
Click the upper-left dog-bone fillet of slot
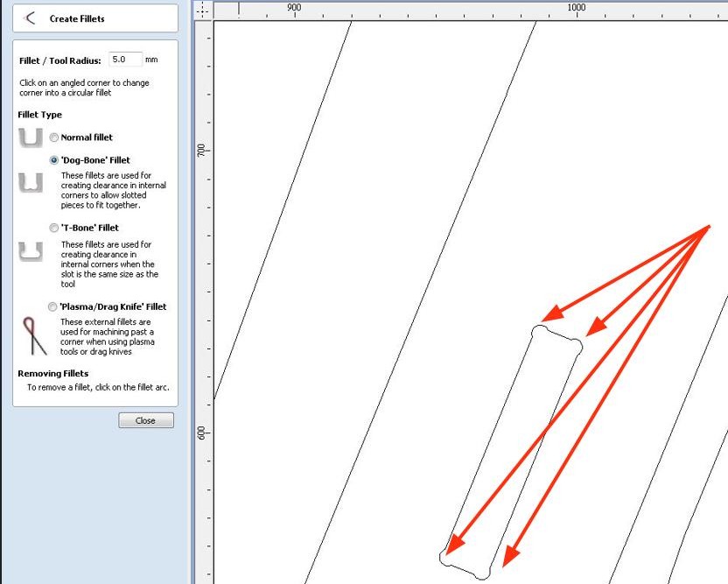pyautogui.click(x=540, y=332)
